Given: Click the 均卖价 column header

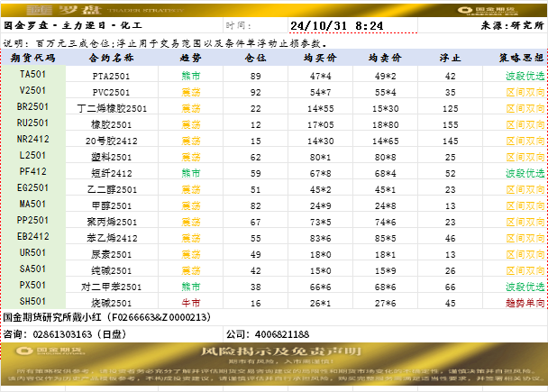Looking at the screenshot, I should 385,58.
